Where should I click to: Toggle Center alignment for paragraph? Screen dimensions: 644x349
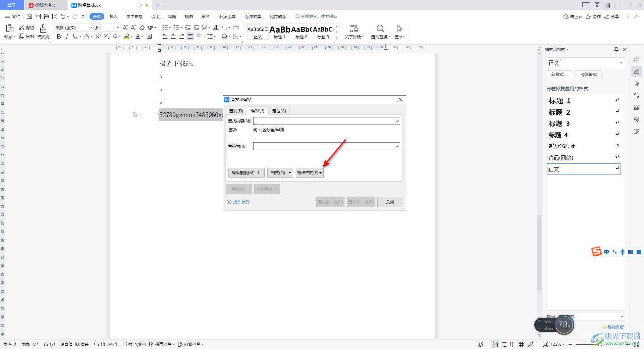(173, 36)
